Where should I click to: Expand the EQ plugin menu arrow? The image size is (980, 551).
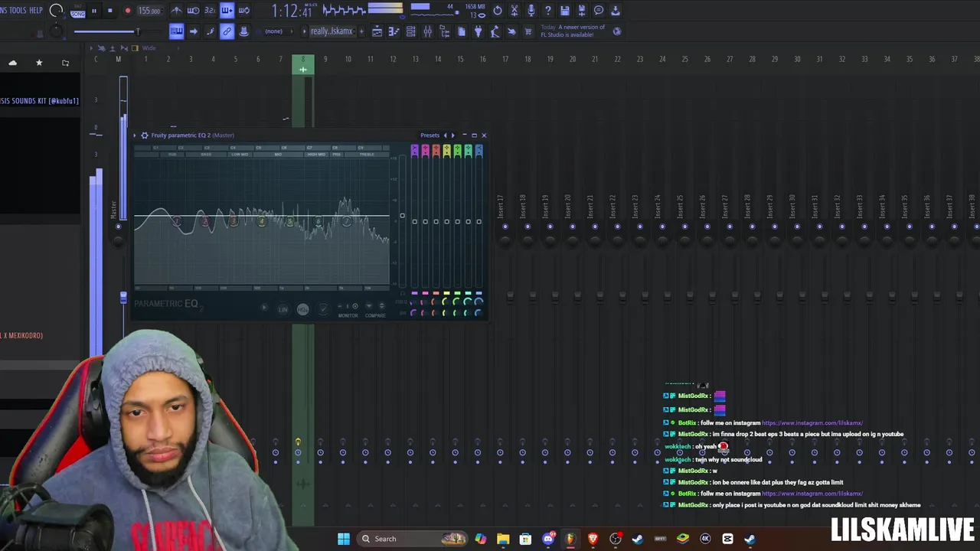click(x=135, y=135)
